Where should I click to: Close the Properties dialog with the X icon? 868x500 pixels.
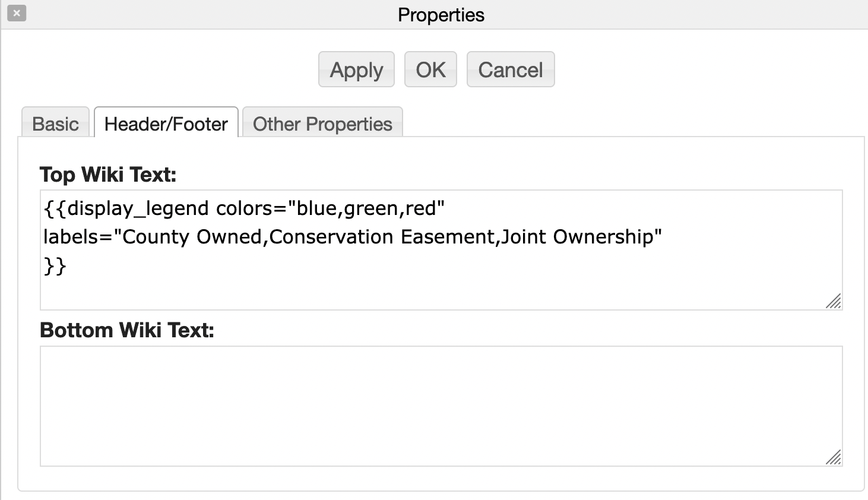17,12
